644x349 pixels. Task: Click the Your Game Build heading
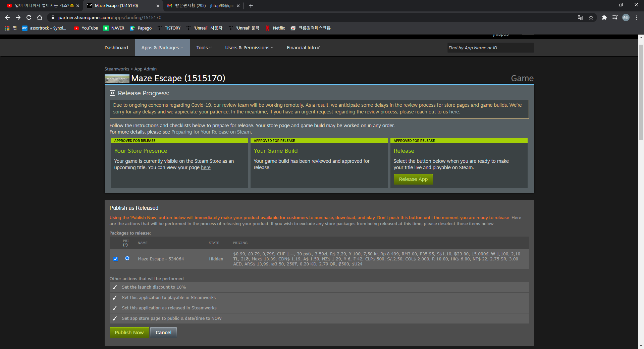click(x=275, y=151)
